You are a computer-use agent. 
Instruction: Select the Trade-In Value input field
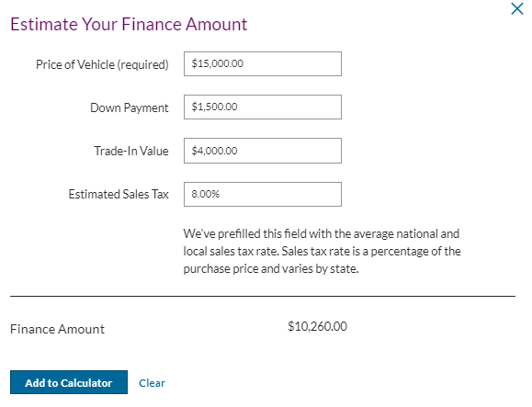263,151
